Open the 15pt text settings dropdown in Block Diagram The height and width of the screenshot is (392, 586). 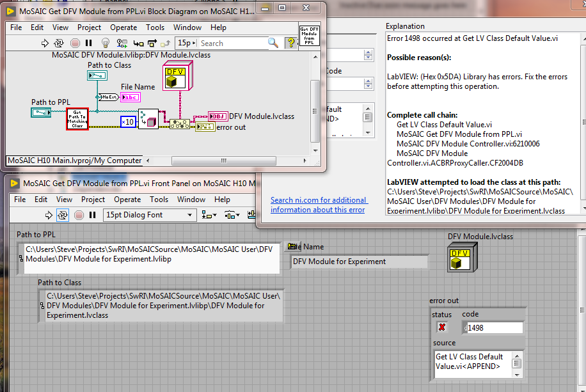click(x=186, y=43)
